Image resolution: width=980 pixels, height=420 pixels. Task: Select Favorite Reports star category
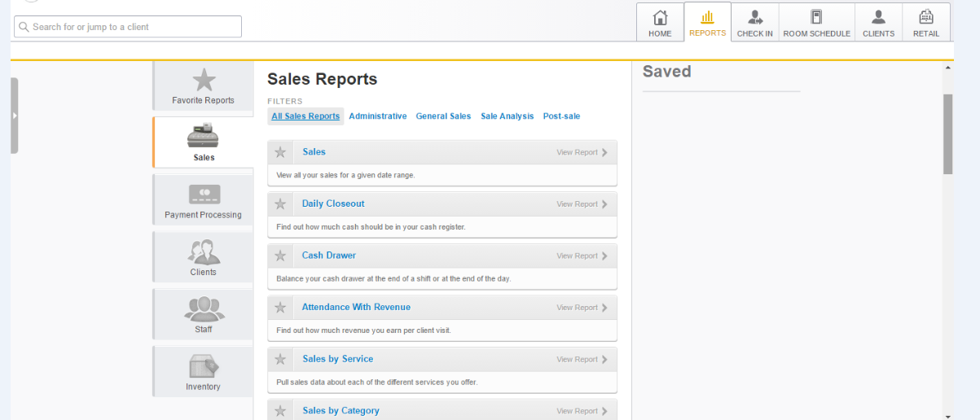coord(203,86)
